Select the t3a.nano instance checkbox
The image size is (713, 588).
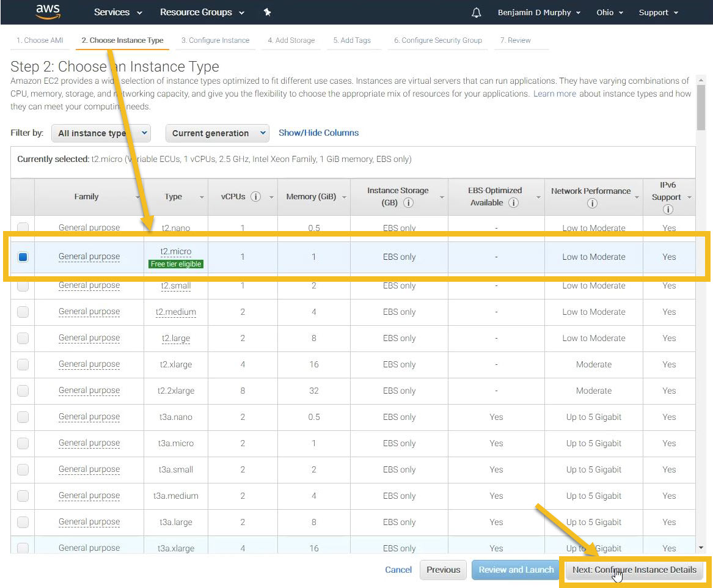point(23,417)
